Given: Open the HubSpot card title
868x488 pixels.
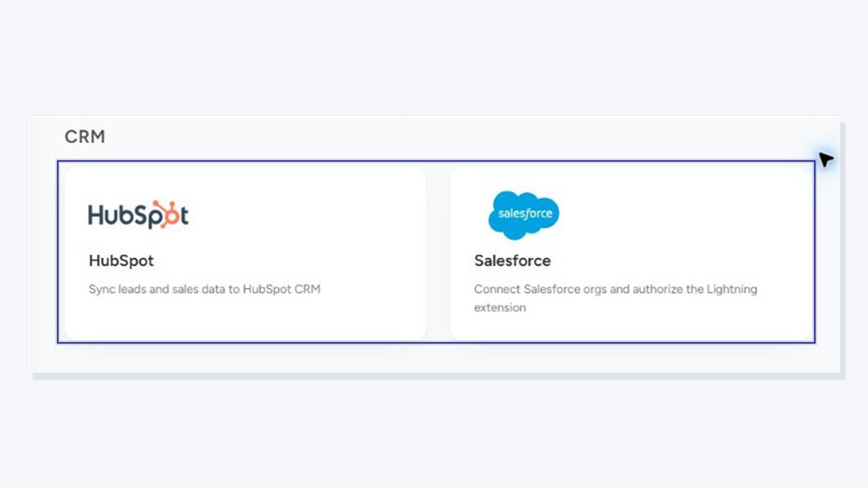Looking at the screenshot, I should [x=121, y=261].
